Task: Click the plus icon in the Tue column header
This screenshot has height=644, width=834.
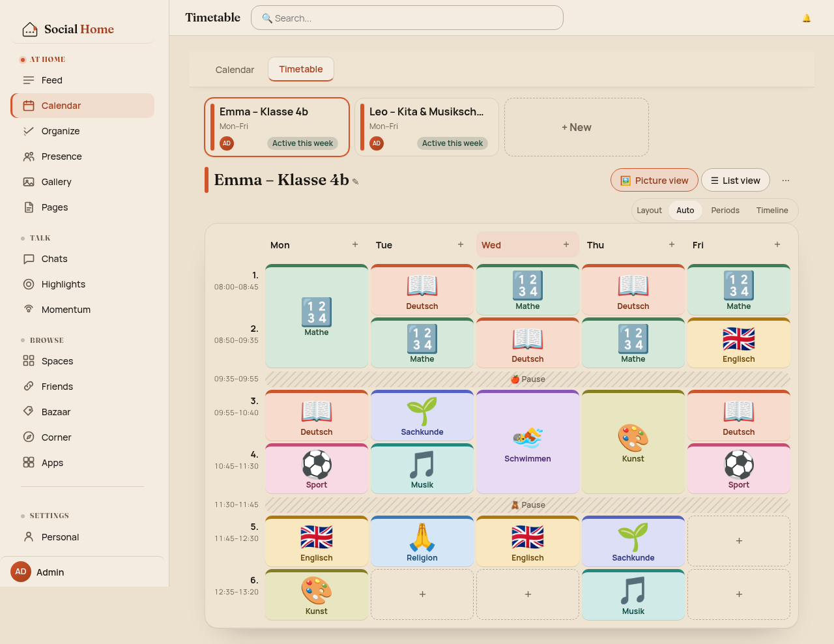Action: pyautogui.click(x=461, y=244)
